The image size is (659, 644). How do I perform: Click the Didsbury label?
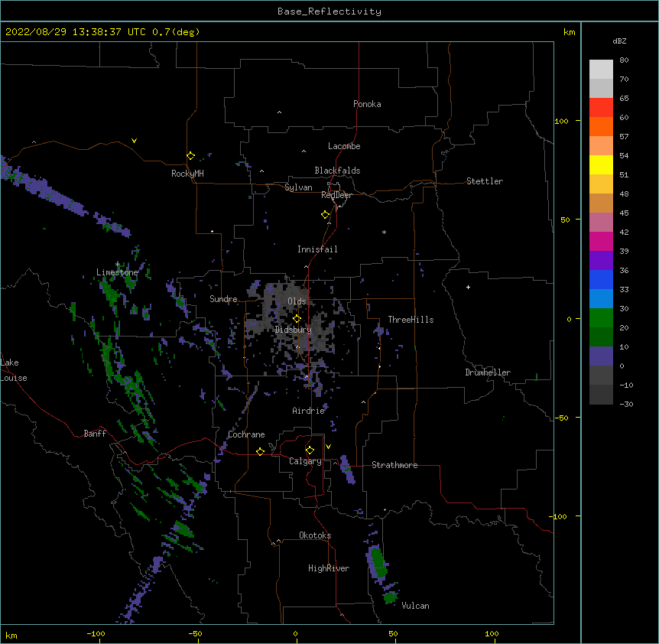click(294, 330)
